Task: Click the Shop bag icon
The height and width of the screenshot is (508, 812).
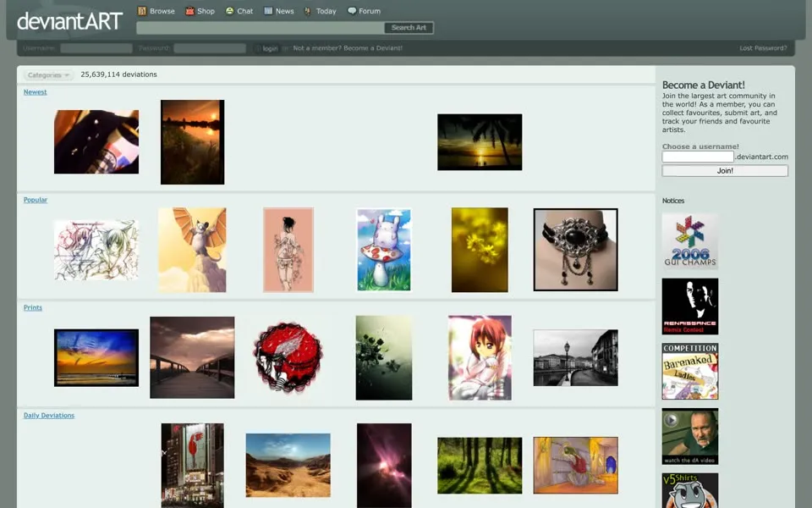Action: point(190,11)
